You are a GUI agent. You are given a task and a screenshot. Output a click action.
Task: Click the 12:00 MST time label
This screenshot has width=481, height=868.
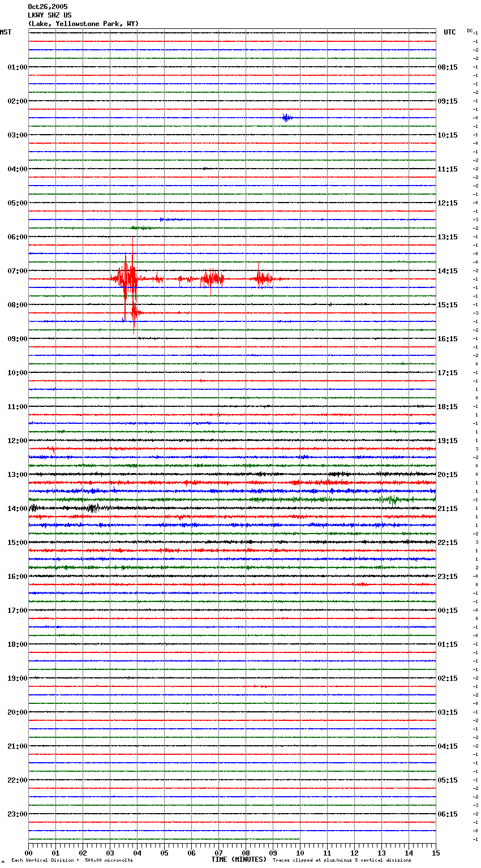coord(17,441)
